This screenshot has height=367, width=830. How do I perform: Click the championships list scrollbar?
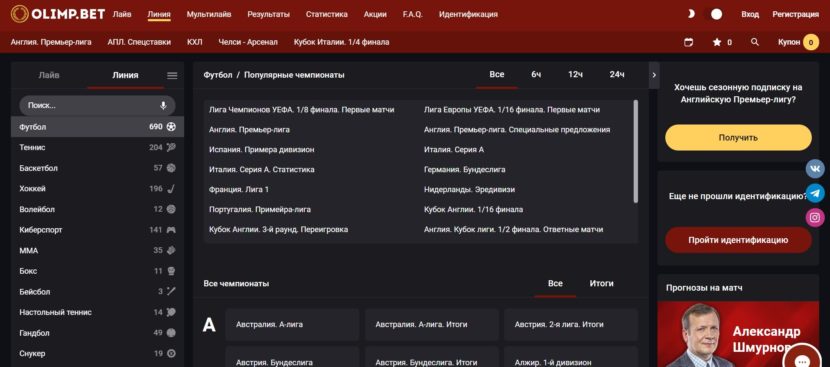click(636, 151)
